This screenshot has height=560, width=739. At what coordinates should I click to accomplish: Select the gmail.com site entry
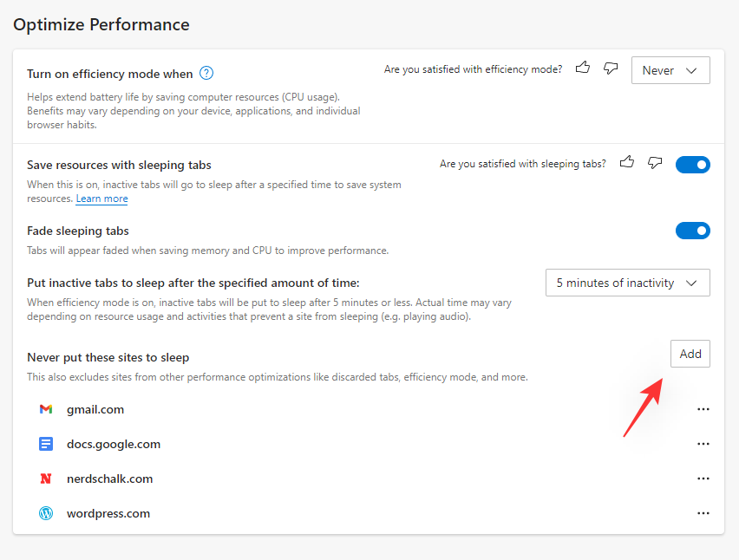pos(95,409)
